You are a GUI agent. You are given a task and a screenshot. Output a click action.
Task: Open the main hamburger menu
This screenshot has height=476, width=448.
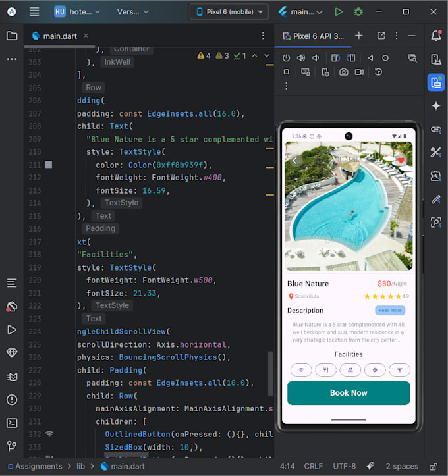coord(34,12)
